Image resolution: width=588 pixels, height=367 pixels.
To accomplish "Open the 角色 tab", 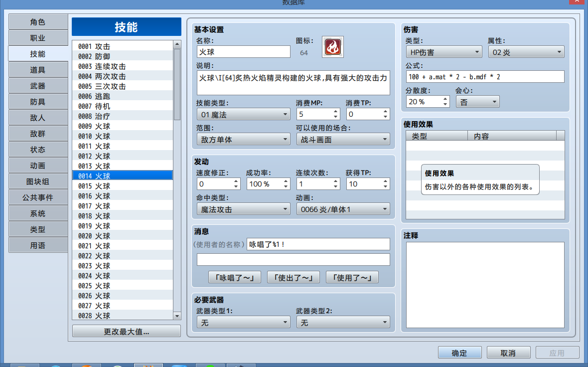I will 38,22.
